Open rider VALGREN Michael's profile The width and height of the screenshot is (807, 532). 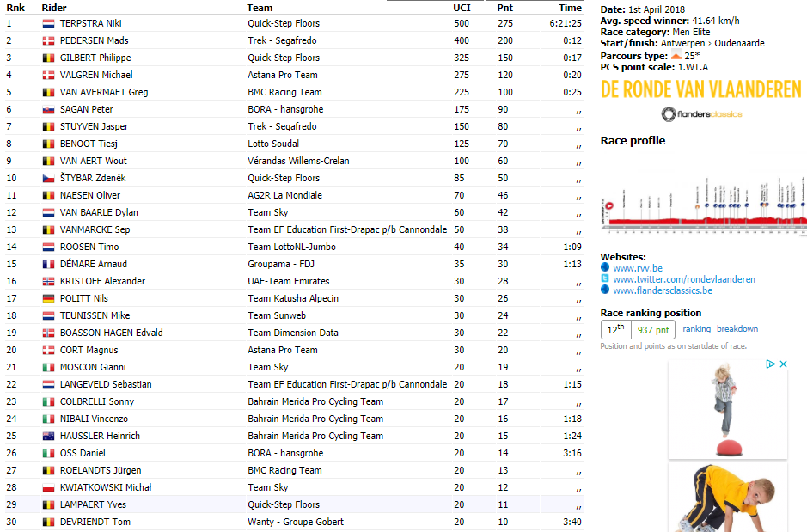coord(96,75)
